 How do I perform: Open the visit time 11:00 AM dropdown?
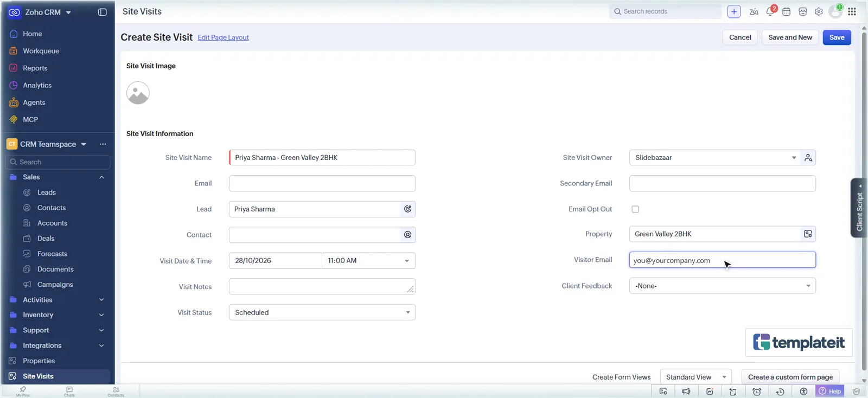pos(368,261)
